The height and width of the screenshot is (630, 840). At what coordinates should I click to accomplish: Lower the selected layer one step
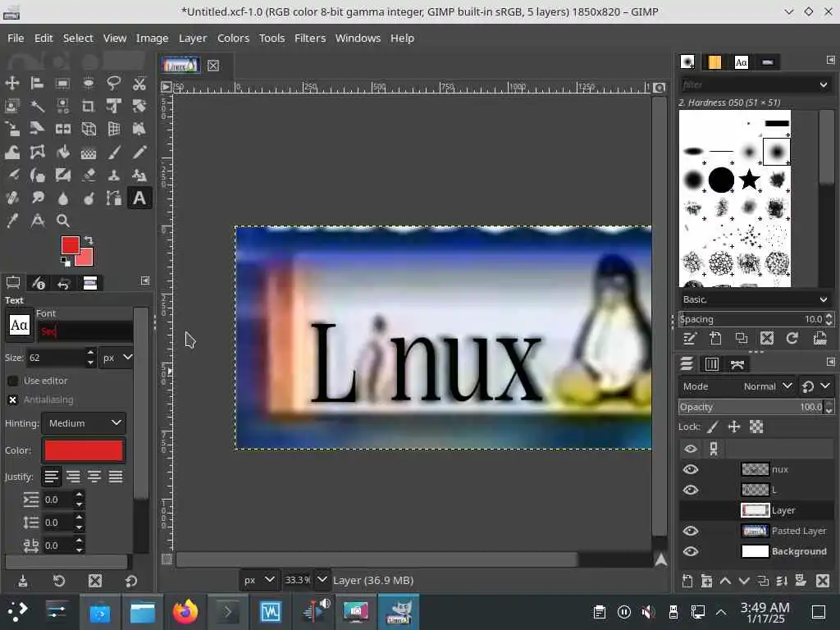(x=744, y=581)
